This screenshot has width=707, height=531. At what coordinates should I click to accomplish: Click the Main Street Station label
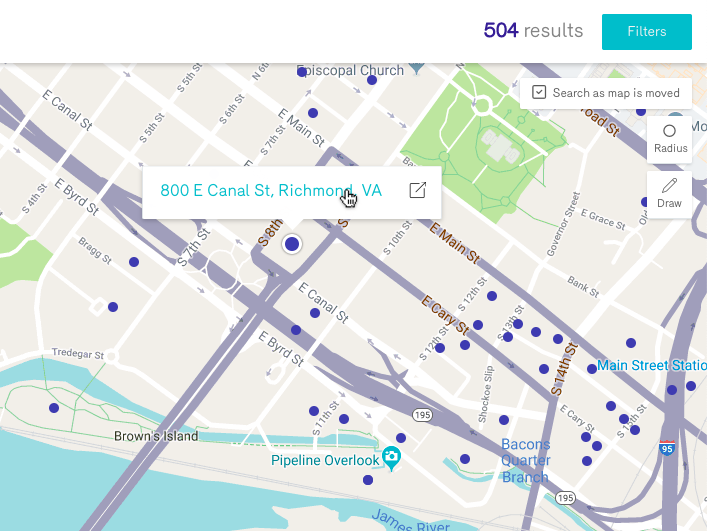click(652, 365)
